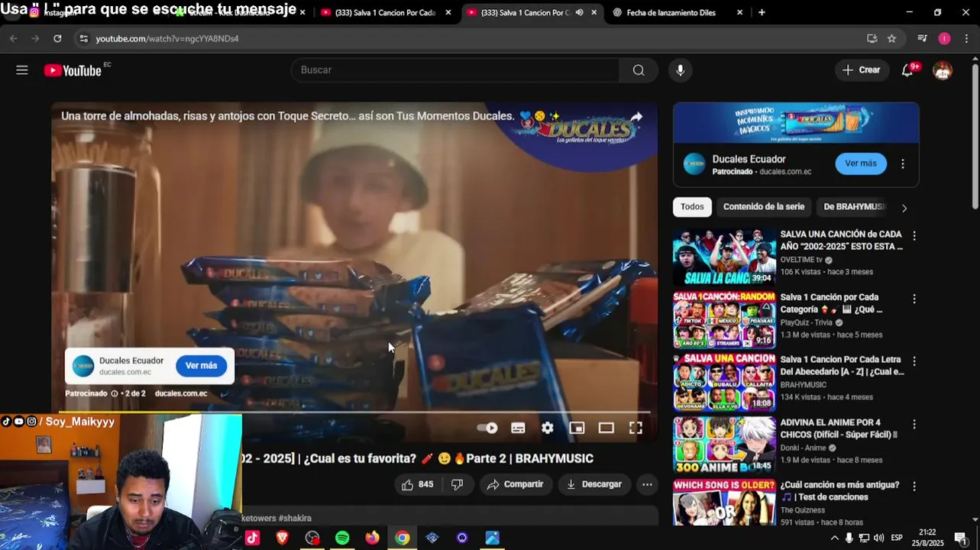The image size is (980, 550).
Task: Select the Contenido de la serie chip
Action: tap(764, 207)
